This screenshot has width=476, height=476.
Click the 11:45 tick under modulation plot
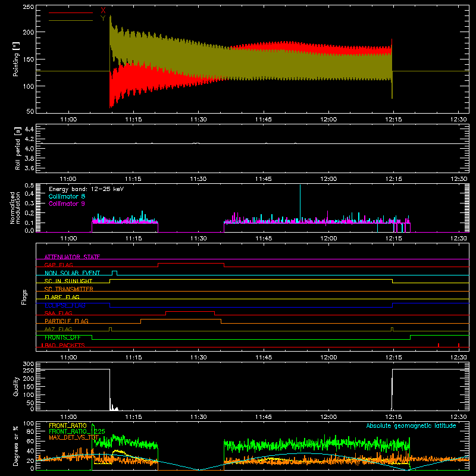(264, 239)
